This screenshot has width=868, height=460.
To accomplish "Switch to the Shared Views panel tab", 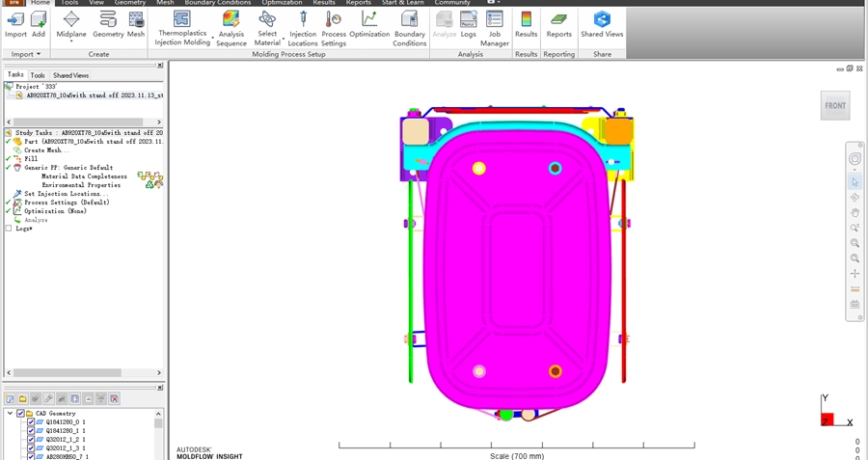I will [70, 75].
